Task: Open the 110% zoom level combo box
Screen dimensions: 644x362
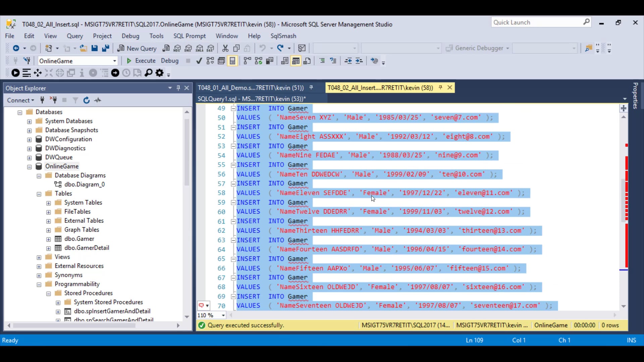Action: 223,315
